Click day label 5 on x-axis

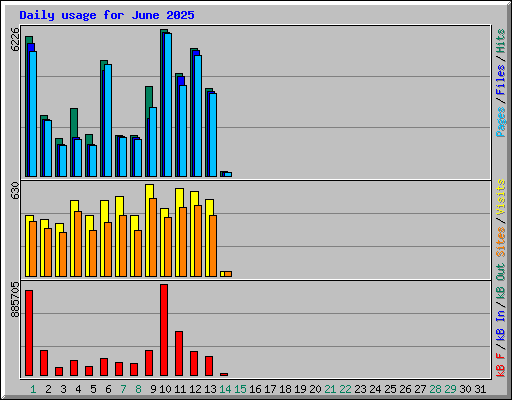point(93,389)
